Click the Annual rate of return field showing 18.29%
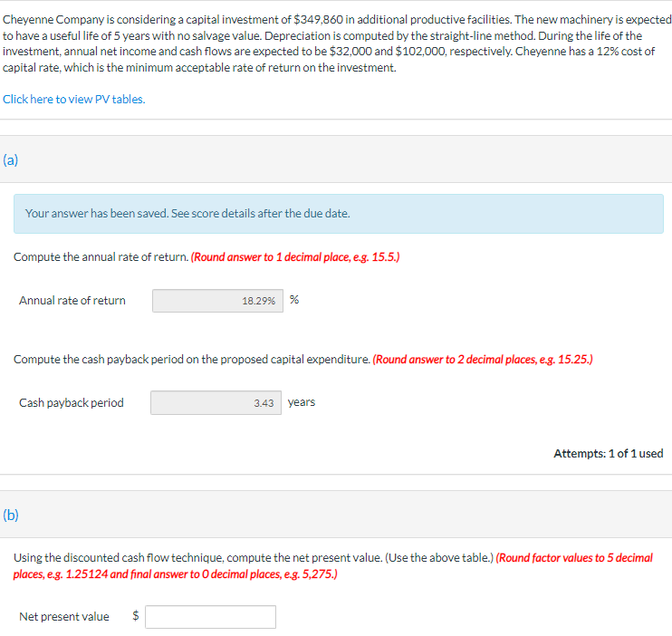Screen dimensions: 672x636 (x=217, y=301)
